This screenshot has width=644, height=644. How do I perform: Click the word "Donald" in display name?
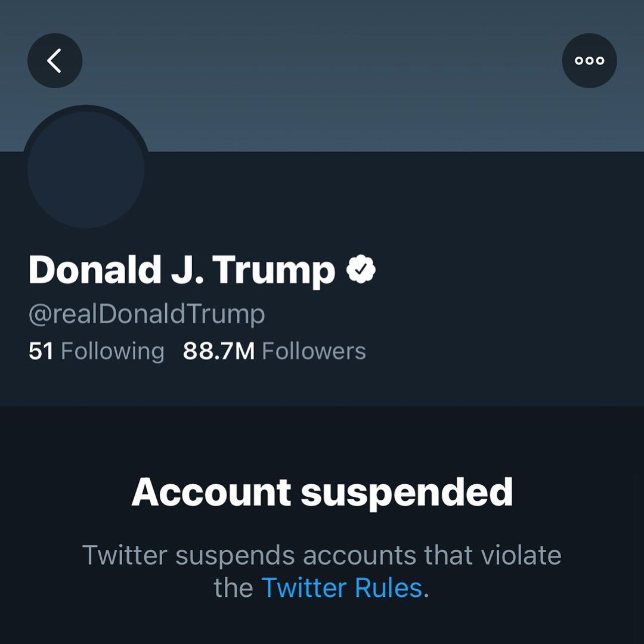pos(95,270)
